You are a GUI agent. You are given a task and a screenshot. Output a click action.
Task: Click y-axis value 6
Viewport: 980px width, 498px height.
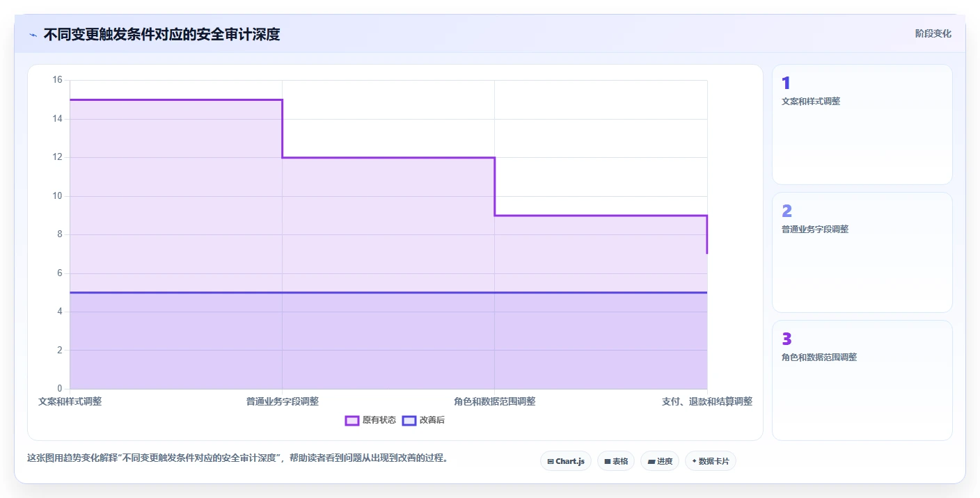(60, 273)
